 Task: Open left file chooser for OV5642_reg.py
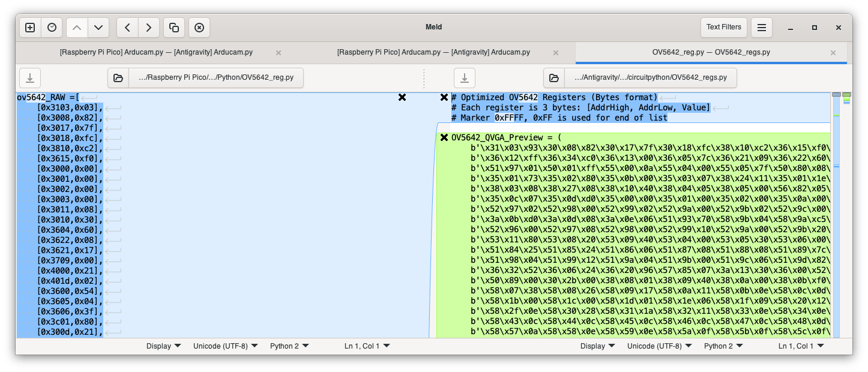118,78
